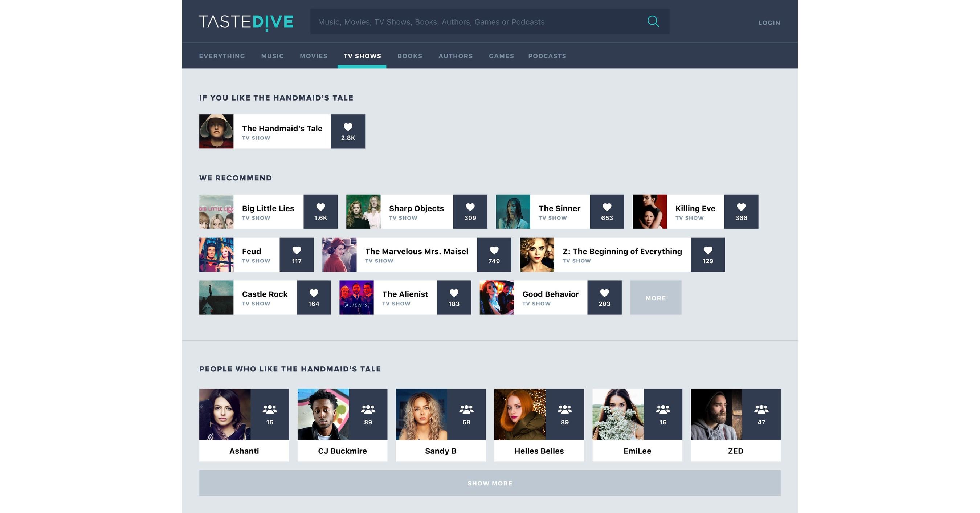Screen dimensions: 980x513
Task: Click the heart icon for Sharp Objects
Action: point(470,206)
